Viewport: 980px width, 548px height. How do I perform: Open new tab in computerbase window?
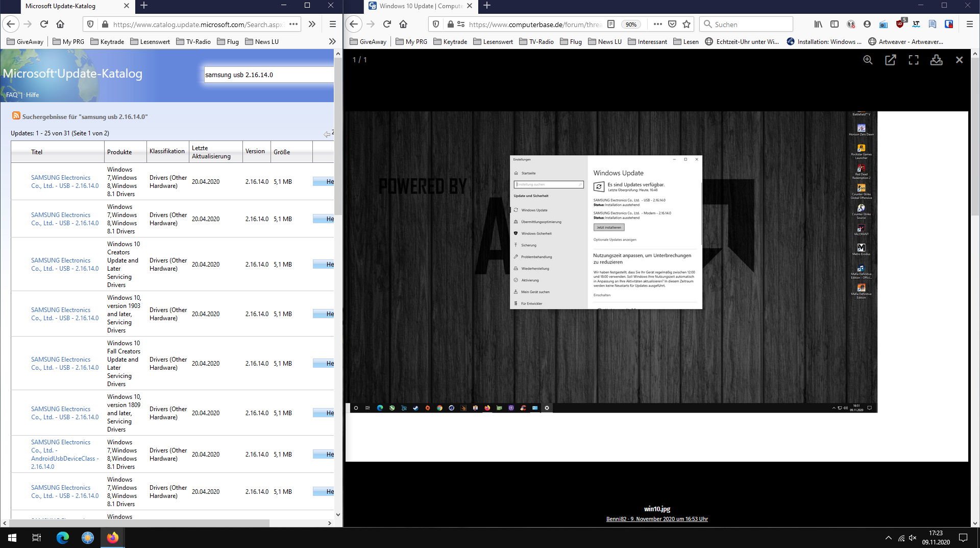click(487, 6)
